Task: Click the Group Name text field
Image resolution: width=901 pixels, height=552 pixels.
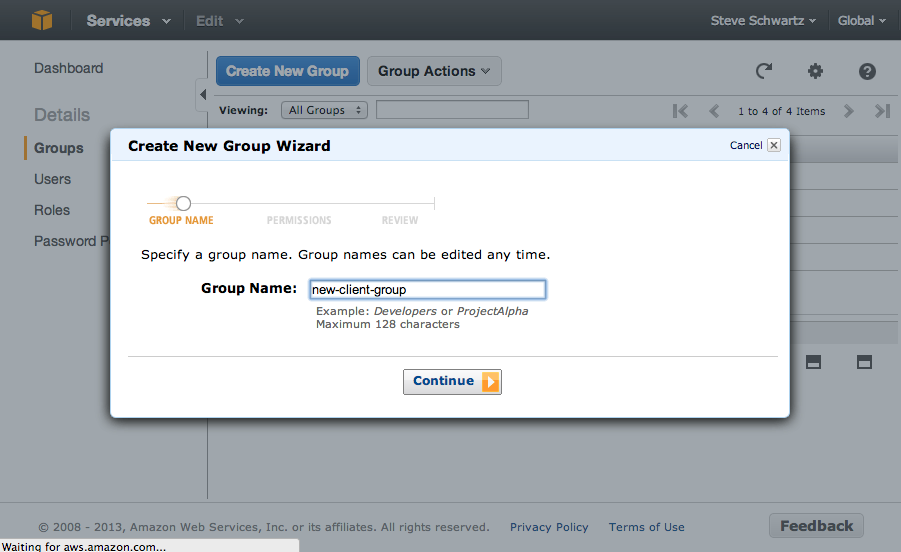Action: coord(428,289)
